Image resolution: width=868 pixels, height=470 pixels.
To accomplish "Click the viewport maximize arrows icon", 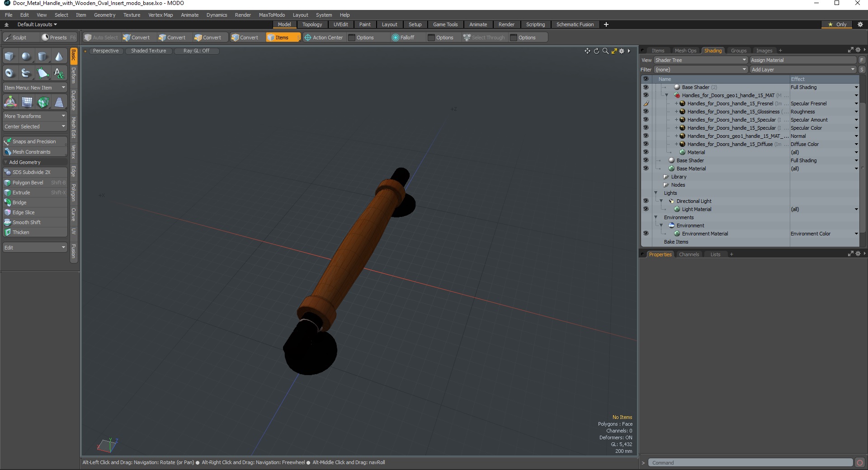I will (x=614, y=51).
